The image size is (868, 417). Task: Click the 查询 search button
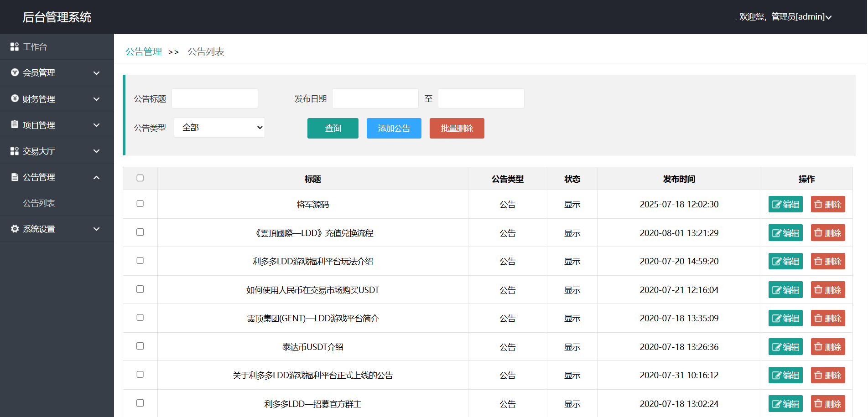coord(333,128)
